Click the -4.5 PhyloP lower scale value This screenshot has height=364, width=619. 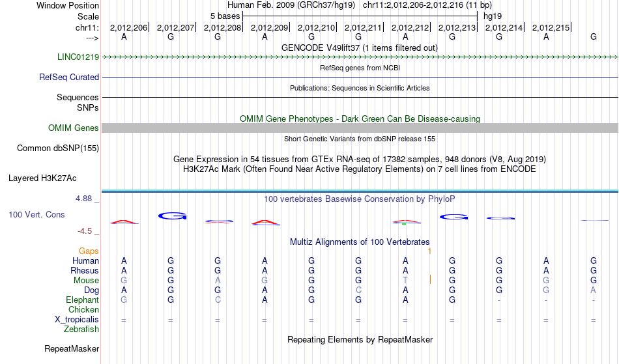click(x=85, y=231)
